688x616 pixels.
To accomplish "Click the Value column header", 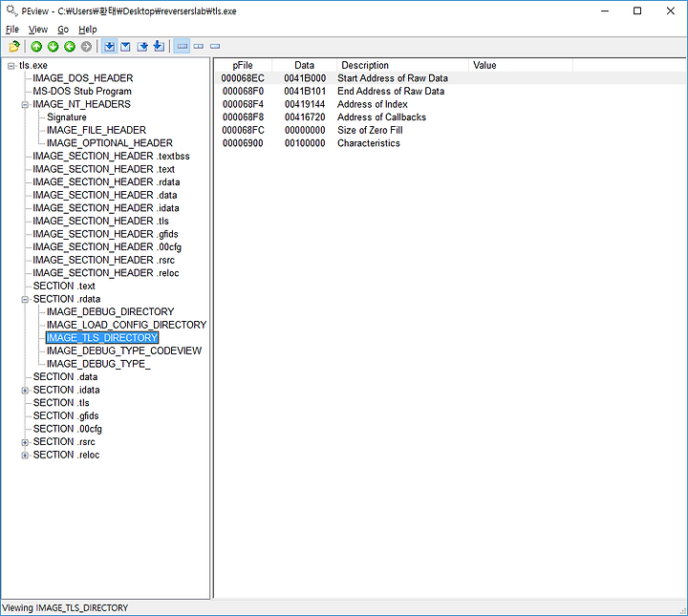I will pyautogui.click(x=521, y=65).
